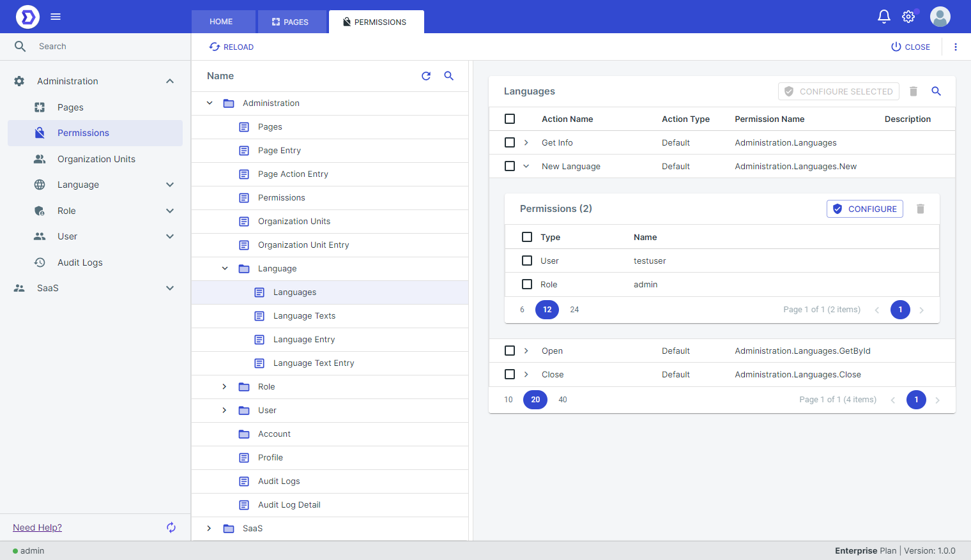Click the app logo in header

[27, 17]
